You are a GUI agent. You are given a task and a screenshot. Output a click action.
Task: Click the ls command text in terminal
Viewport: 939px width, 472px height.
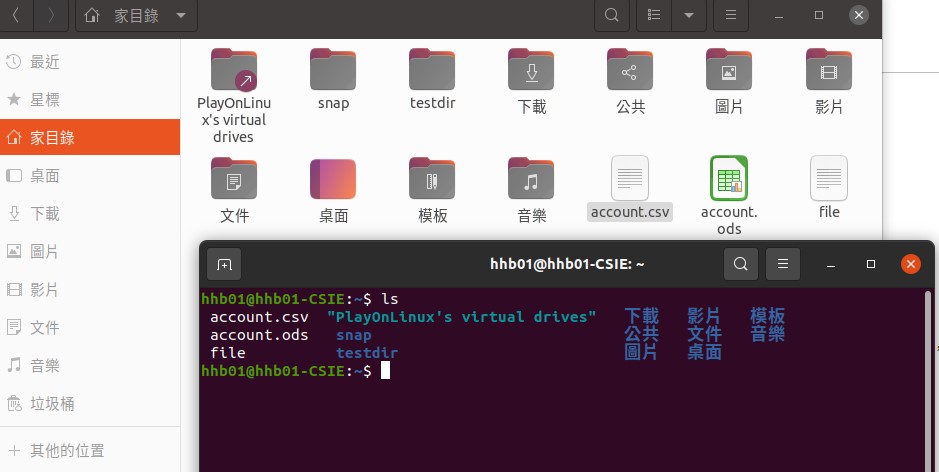(390, 299)
